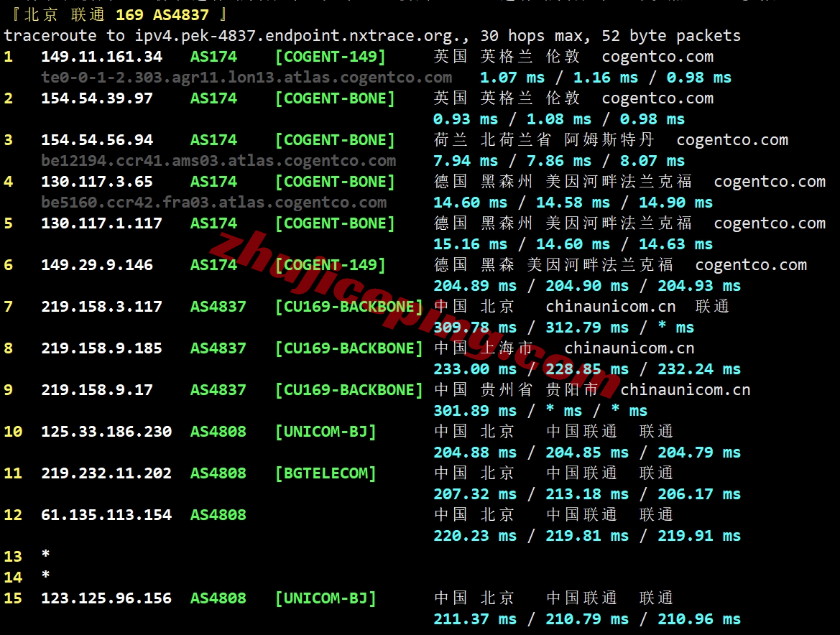Click IP address 219.158.9.17
The width and height of the screenshot is (840, 635).
point(97,390)
